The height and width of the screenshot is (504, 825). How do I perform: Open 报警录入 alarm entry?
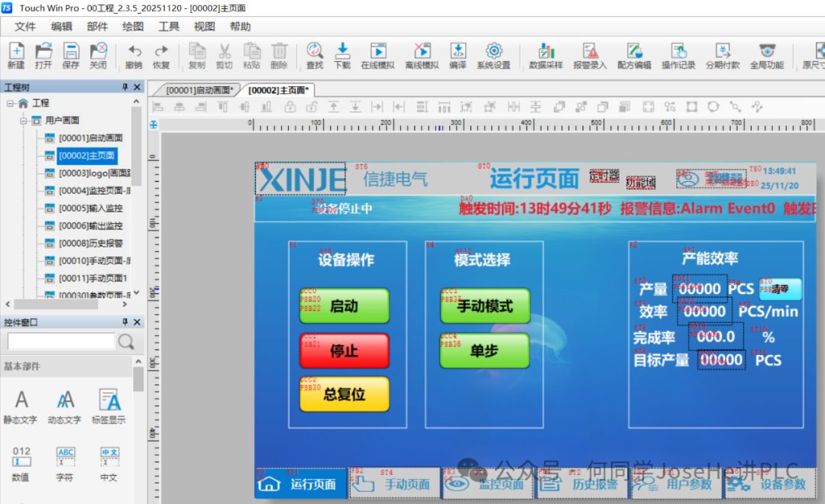590,56
